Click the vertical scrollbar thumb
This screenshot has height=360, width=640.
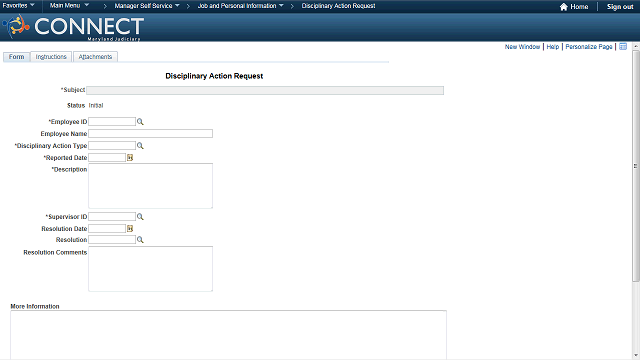(x=636, y=166)
